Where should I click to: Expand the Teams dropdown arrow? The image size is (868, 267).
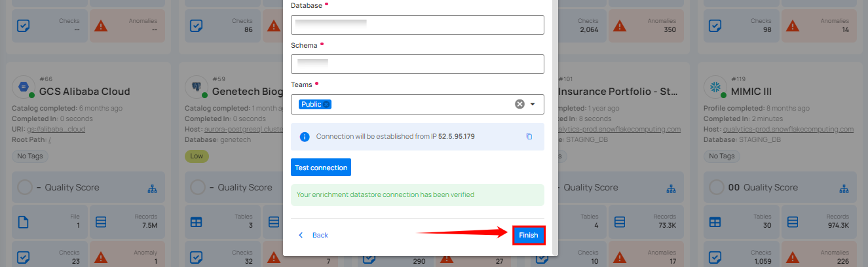(x=533, y=104)
